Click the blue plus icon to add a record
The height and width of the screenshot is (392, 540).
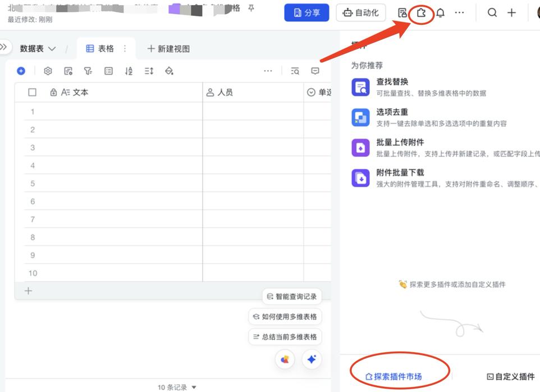point(21,71)
